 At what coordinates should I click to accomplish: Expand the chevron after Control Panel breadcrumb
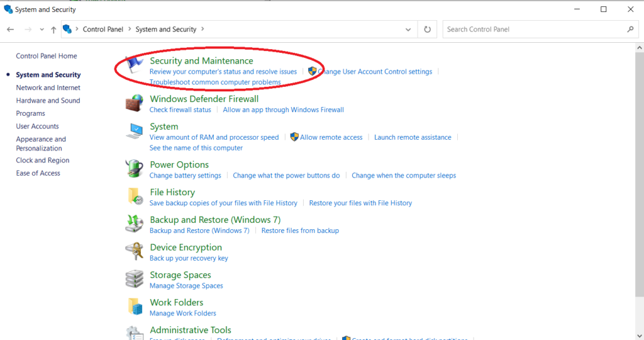pyautogui.click(x=130, y=29)
